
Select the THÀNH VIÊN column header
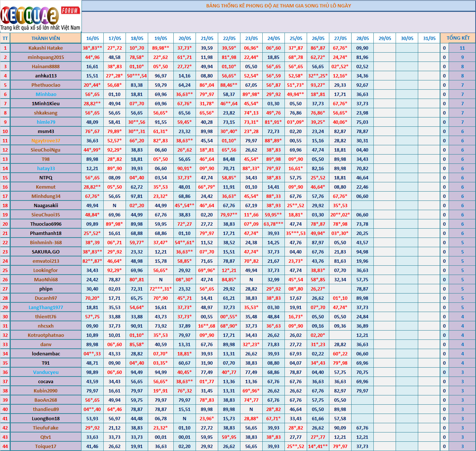point(46,38)
